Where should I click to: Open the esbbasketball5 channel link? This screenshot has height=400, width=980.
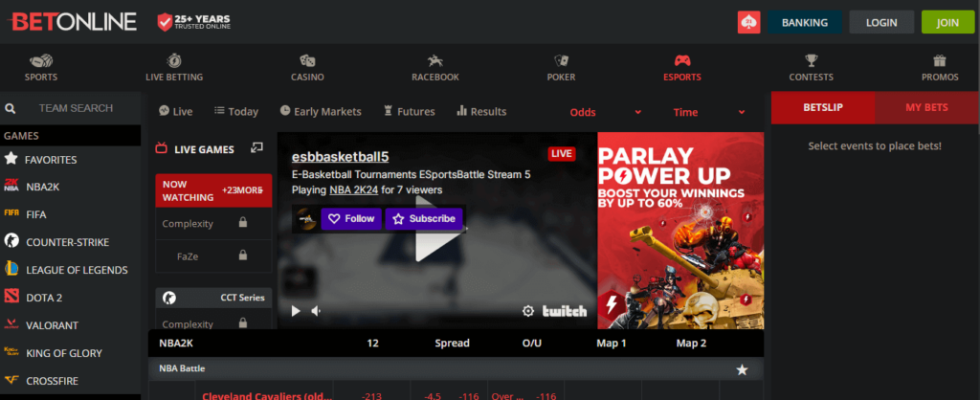[340, 157]
